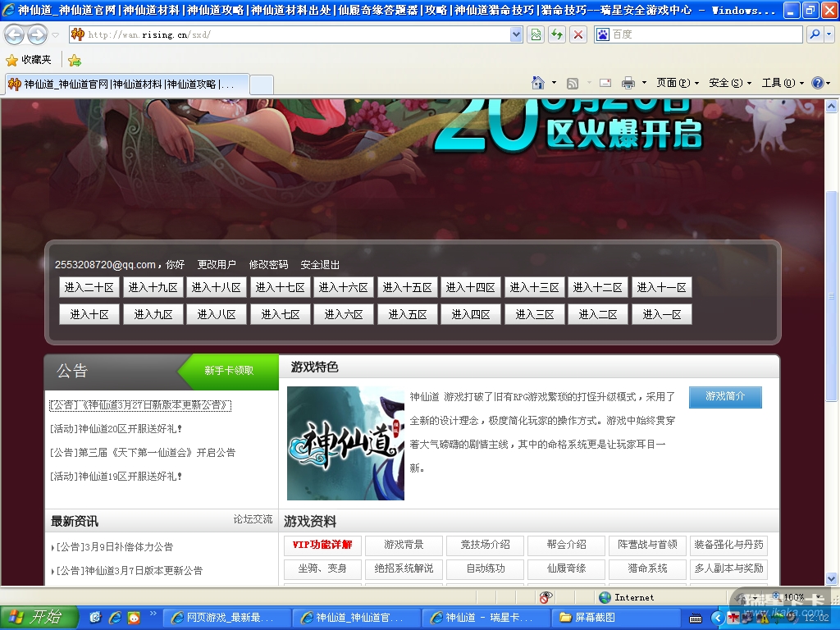This screenshot has width=840, height=630.
Task: Expand the search provider dropdown arrow
Action: pos(829,34)
